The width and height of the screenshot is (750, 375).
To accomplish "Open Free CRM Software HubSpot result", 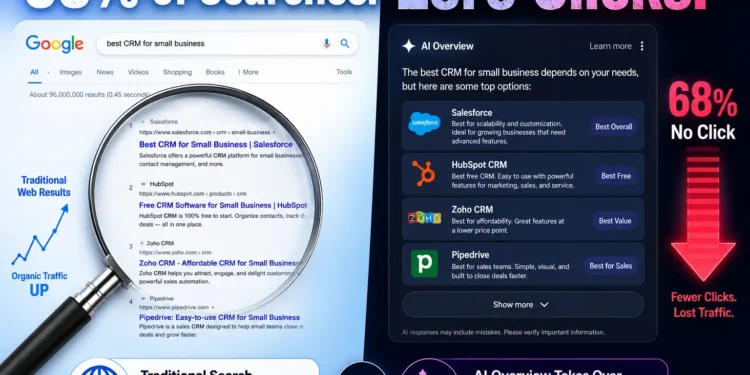I will [223, 205].
